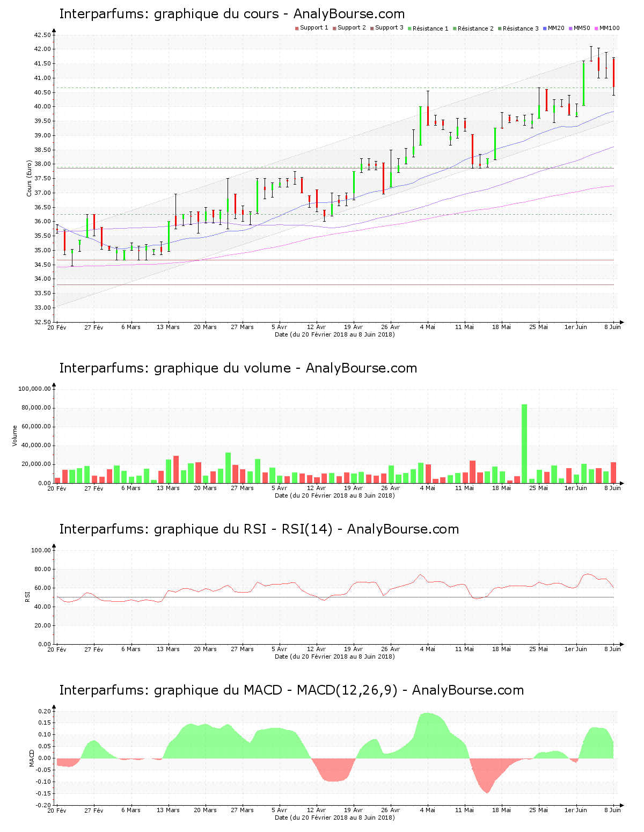Click the 32.50 value on the price axis
The height and width of the screenshot is (832, 644).
(42, 322)
